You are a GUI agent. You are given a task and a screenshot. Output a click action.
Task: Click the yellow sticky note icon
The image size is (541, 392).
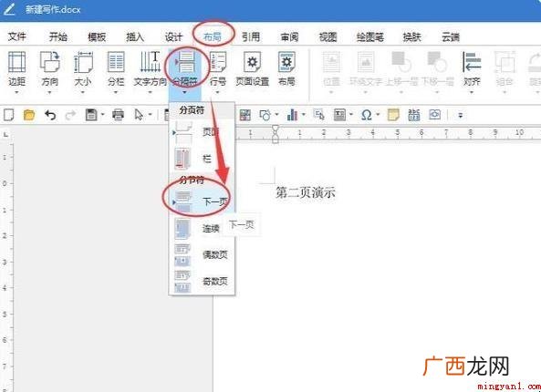(x=393, y=115)
